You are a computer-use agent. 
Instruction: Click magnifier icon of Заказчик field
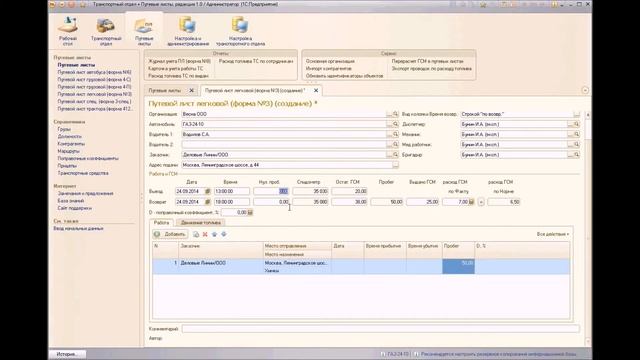pyautogui.click(x=396, y=155)
